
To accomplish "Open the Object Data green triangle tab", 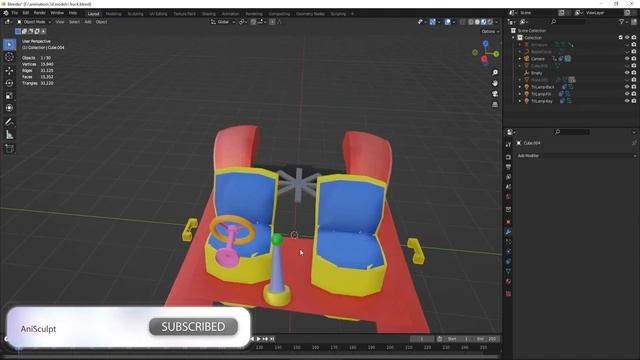I will click(x=508, y=271).
